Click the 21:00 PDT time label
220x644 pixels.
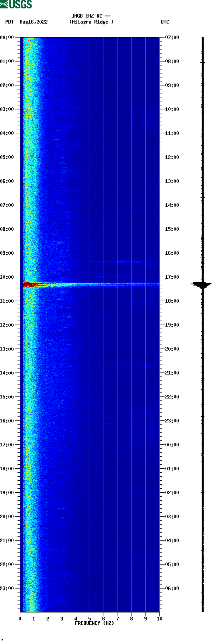click(7, 541)
